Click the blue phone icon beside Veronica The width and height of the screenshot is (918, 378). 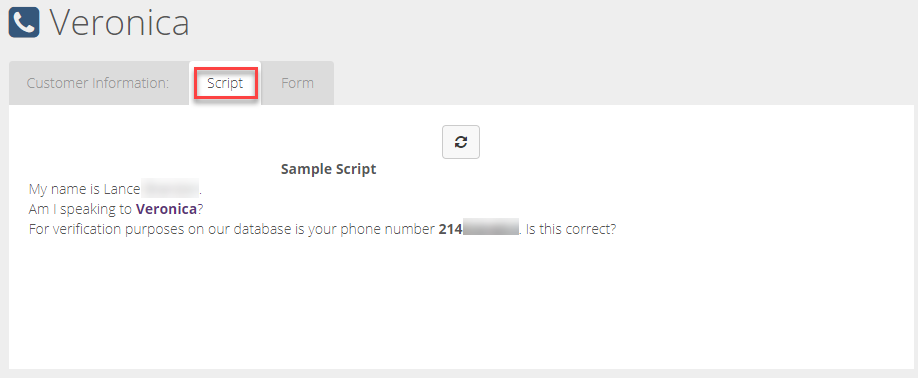[x=24, y=22]
